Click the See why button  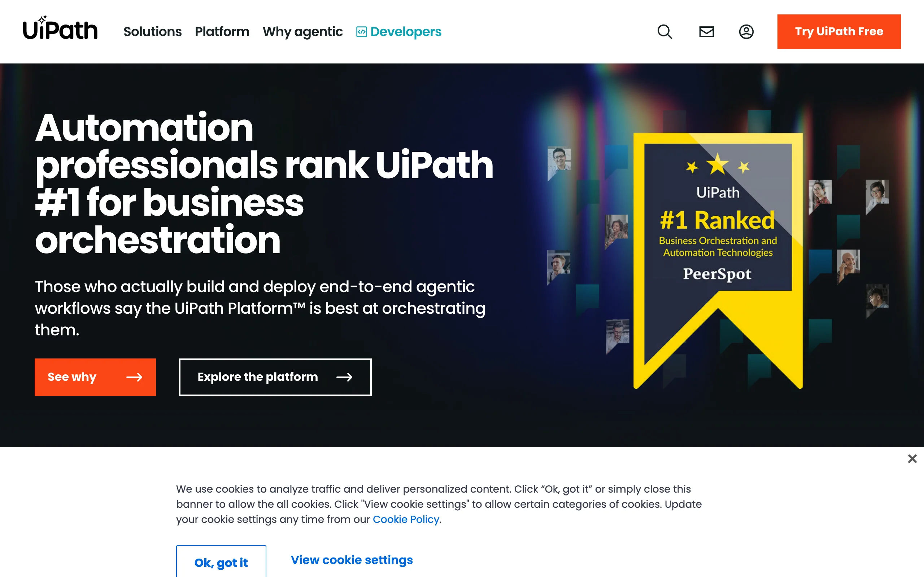95,377
